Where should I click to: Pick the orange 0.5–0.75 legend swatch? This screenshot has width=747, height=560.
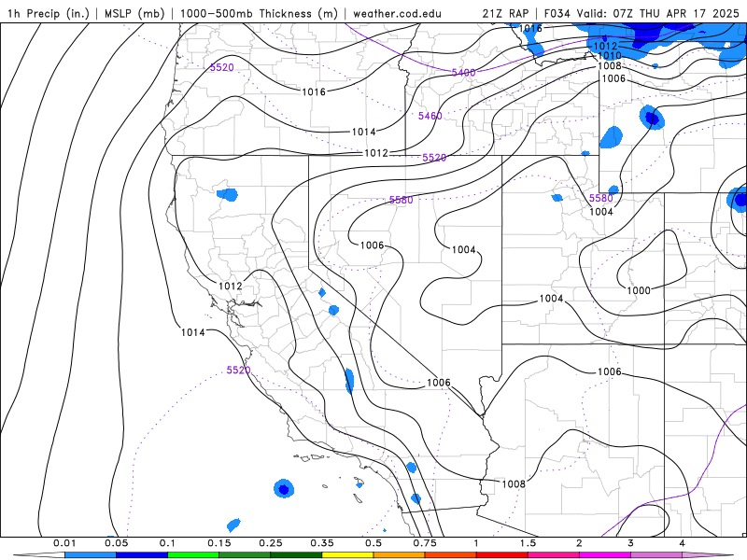tap(400, 555)
